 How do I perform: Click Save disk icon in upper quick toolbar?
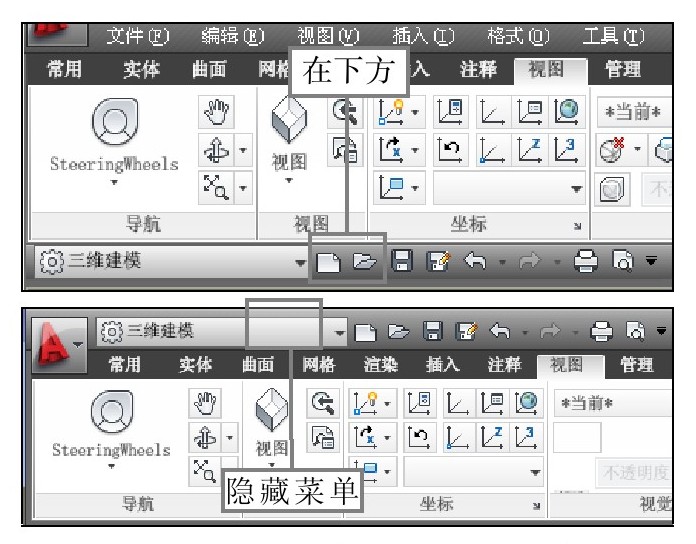pos(402,261)
